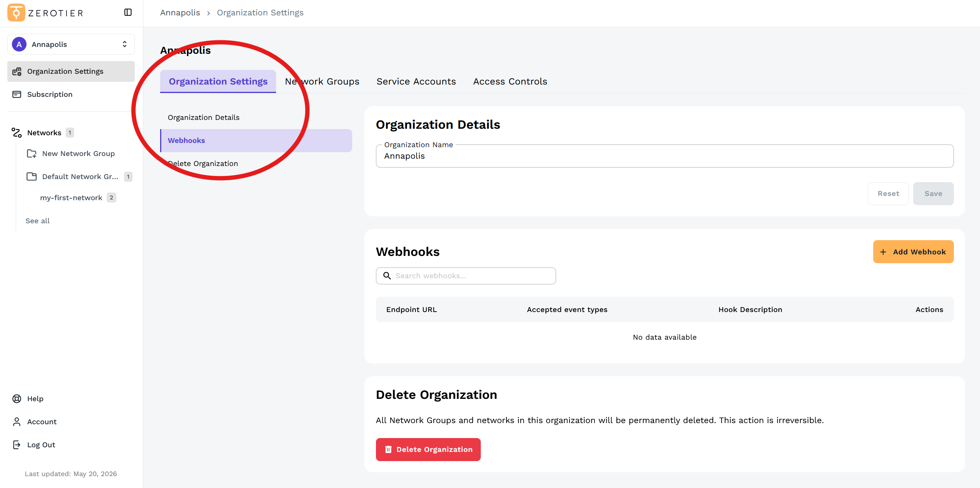
Task: Click the Reset button
Action: tap(888, 194)
